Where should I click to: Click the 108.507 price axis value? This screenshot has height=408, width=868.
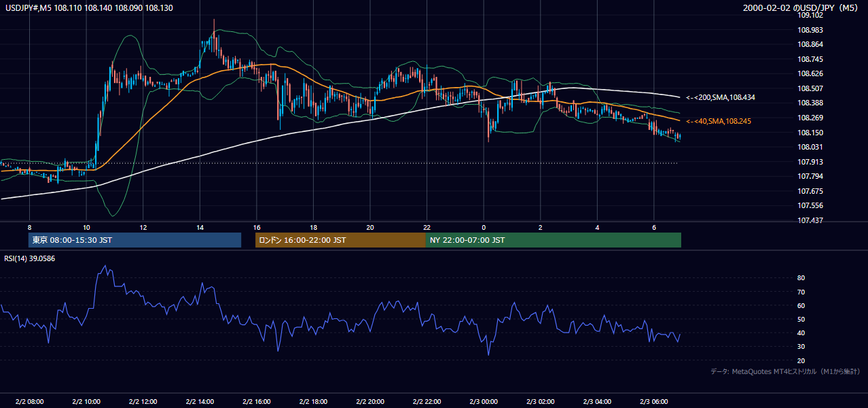(810, 88)
